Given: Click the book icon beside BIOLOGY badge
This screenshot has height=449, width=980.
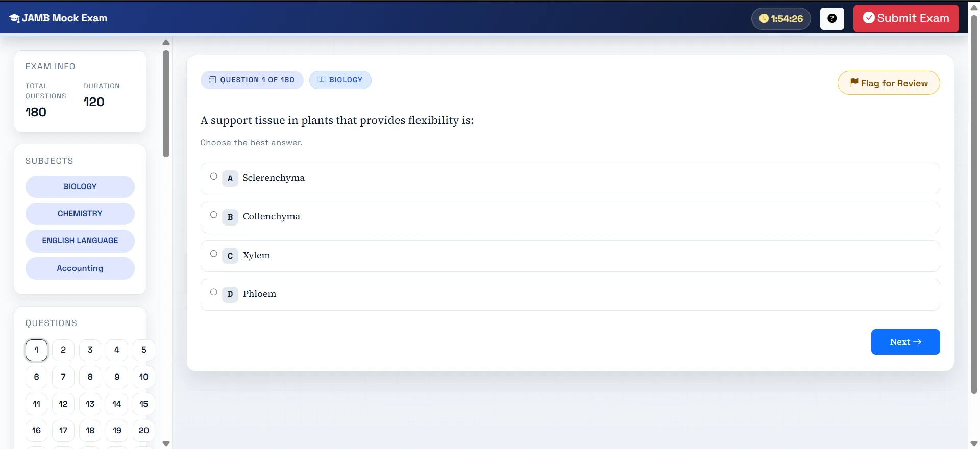Looking at the screenshot, I should [x=322, y=80].
